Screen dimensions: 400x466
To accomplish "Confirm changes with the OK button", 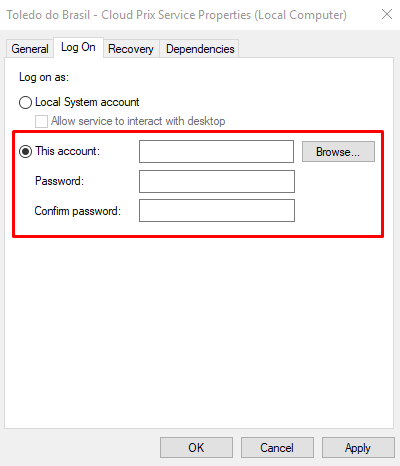I will pyautogui.click(x=196, y=447).
